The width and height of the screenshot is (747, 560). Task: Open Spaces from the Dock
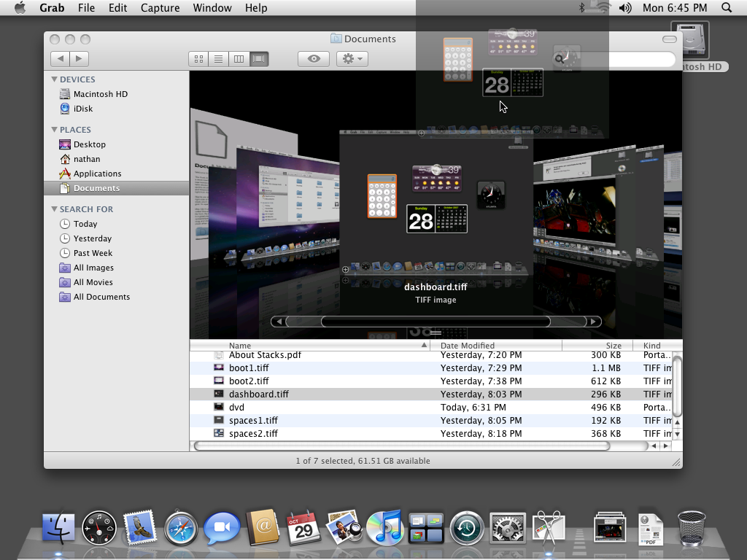[x=426, y=526]
